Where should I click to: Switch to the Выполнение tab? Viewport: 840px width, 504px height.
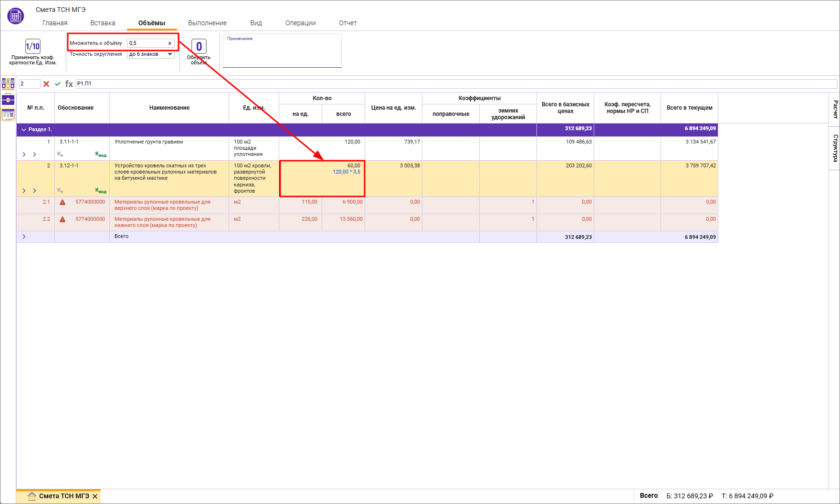coord(207,23)
